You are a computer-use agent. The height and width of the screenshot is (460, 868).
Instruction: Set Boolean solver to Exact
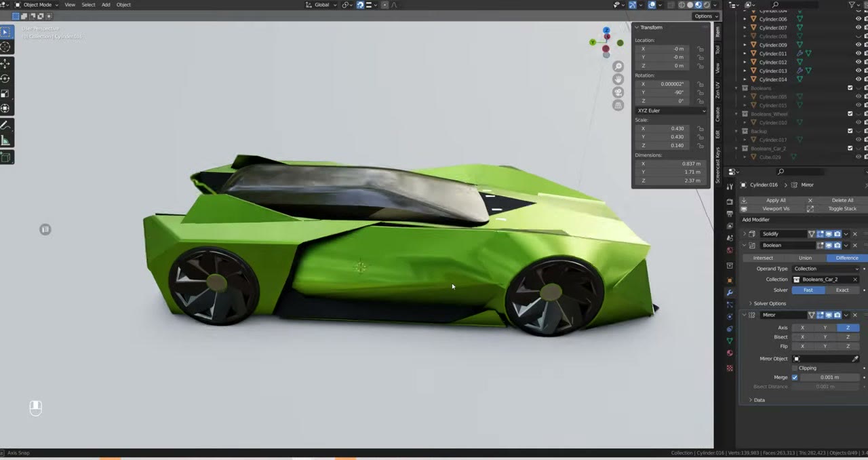pos(842,290)
